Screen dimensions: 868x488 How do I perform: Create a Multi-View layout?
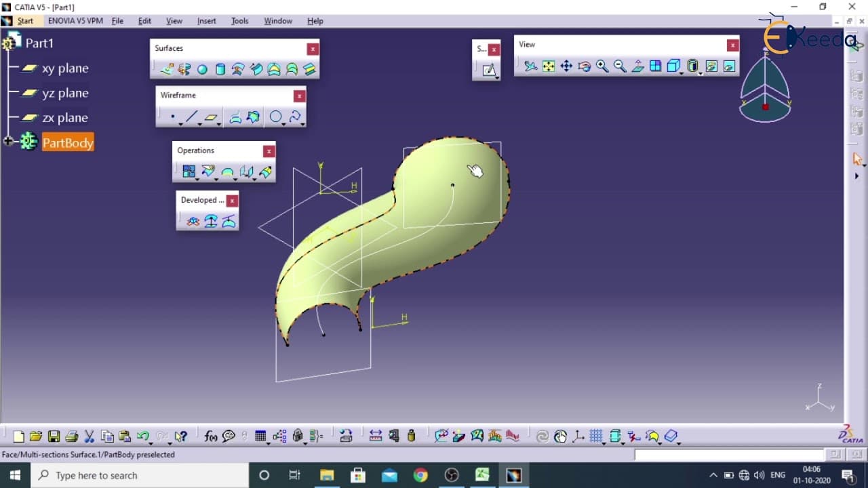[x=655, y=66]
